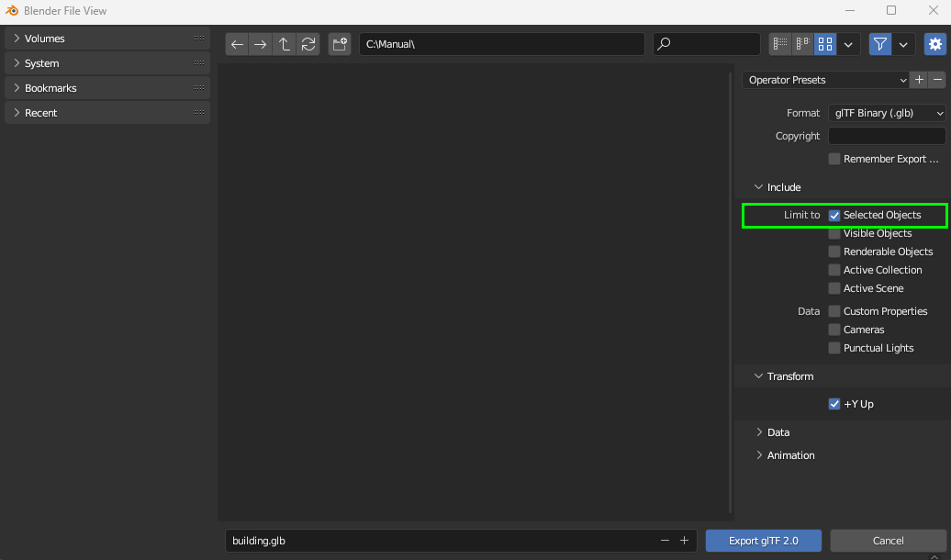Navigate back to the previous folder
Screen dimensions: 951x560
click(237, 43)
